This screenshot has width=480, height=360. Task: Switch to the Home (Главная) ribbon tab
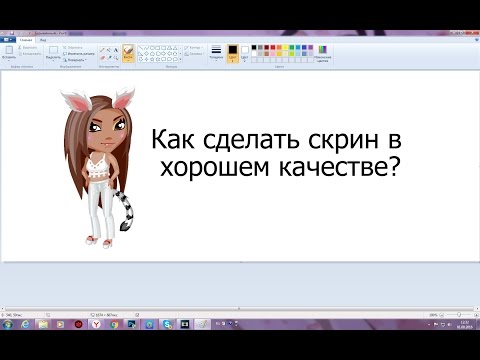click(x=26, y=40)
